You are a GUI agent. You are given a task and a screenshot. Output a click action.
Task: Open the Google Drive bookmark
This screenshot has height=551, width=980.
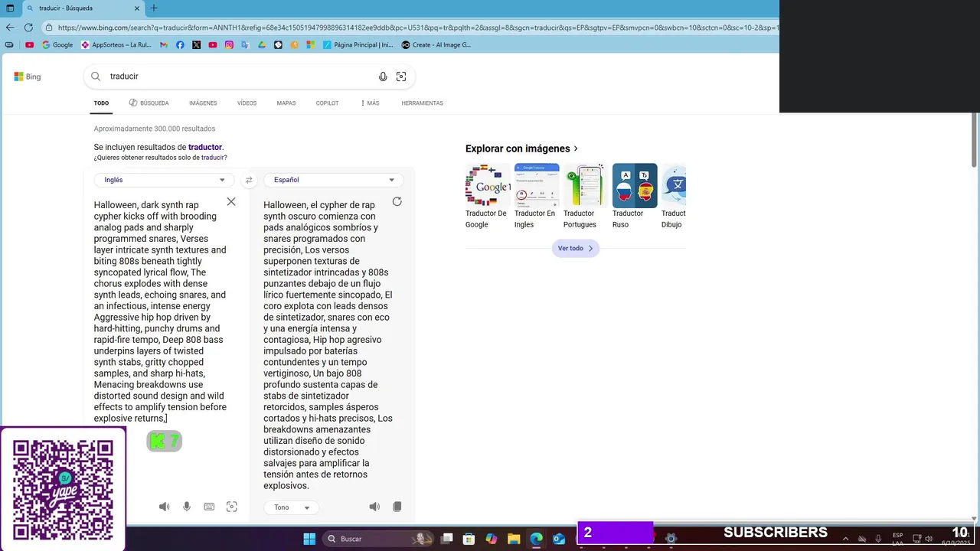262,45
